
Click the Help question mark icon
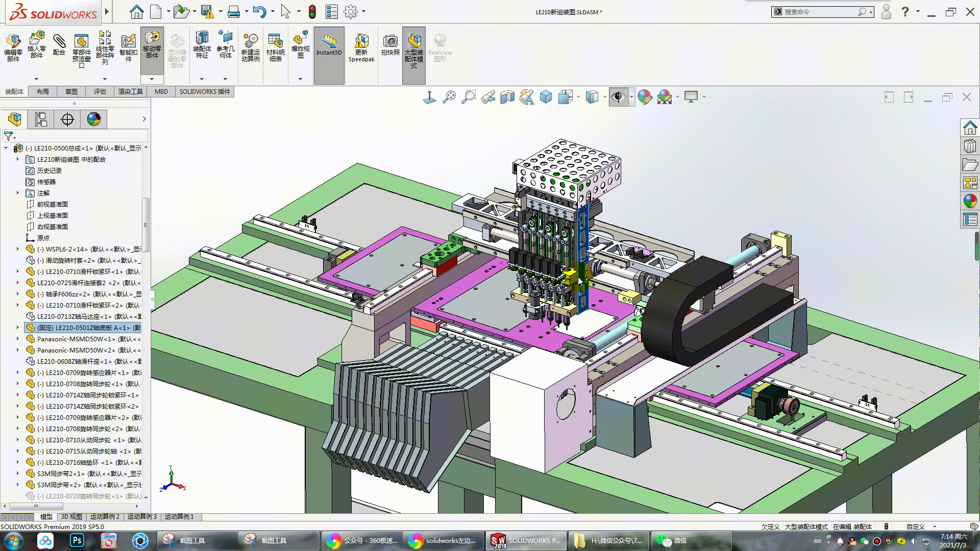click(905, 12)
